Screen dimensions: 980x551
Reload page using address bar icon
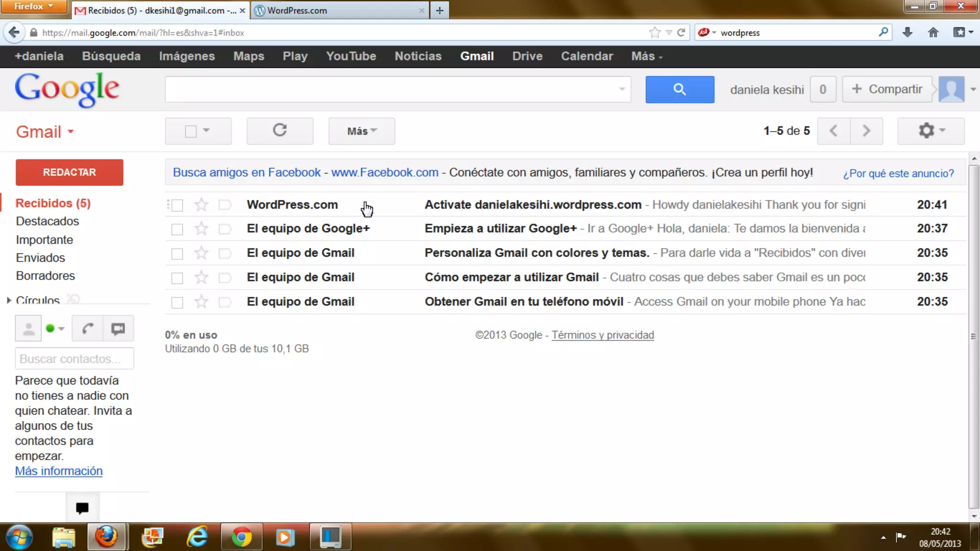[x=681, y=33]
